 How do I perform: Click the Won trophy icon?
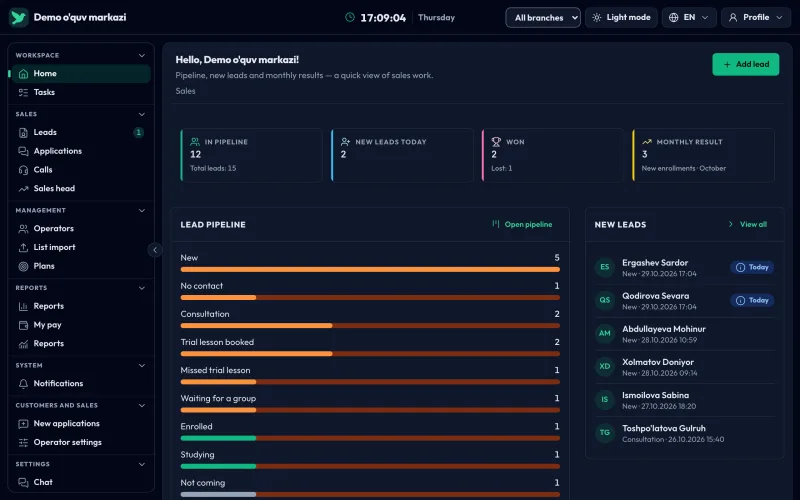click(496, 142)
